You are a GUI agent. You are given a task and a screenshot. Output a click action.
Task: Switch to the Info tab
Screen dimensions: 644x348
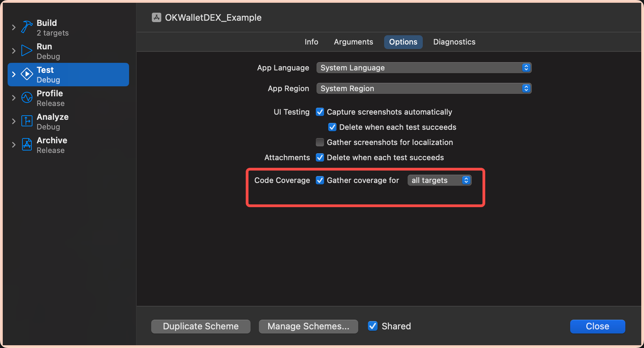[x=311, y=42]
